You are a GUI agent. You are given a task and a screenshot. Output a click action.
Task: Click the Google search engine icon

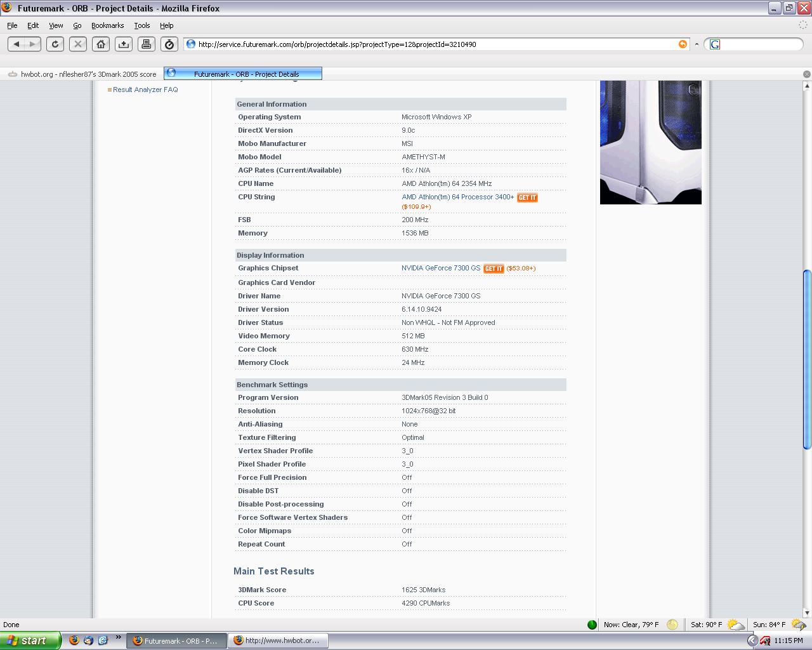[x=715, y=44]
